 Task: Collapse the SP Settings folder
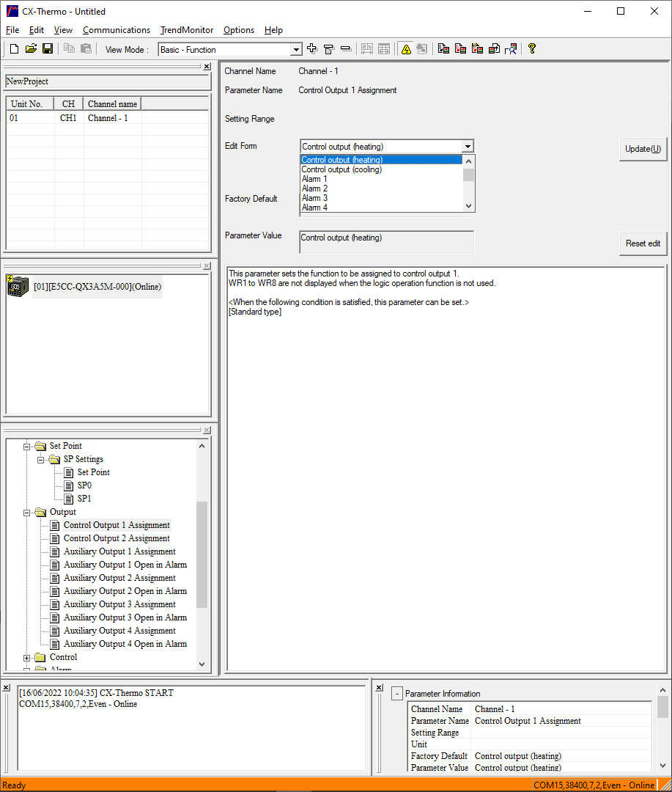point(41,459)
